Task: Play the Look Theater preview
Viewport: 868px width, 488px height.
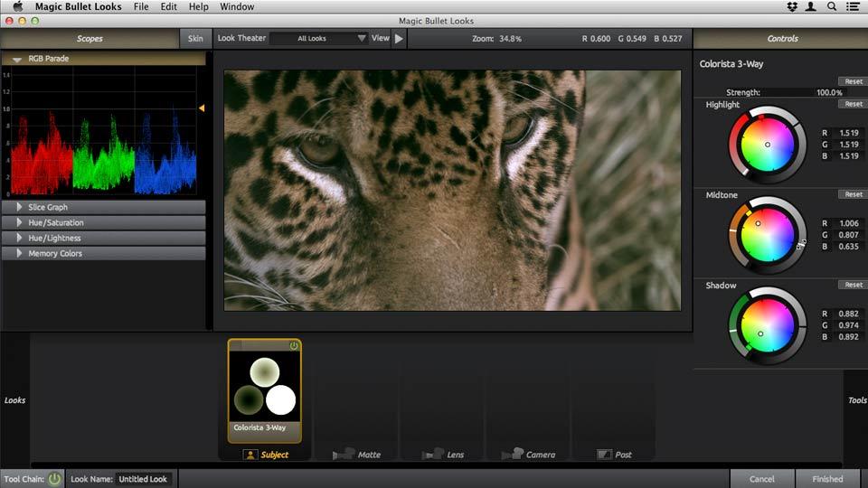Action: point(399,38)
